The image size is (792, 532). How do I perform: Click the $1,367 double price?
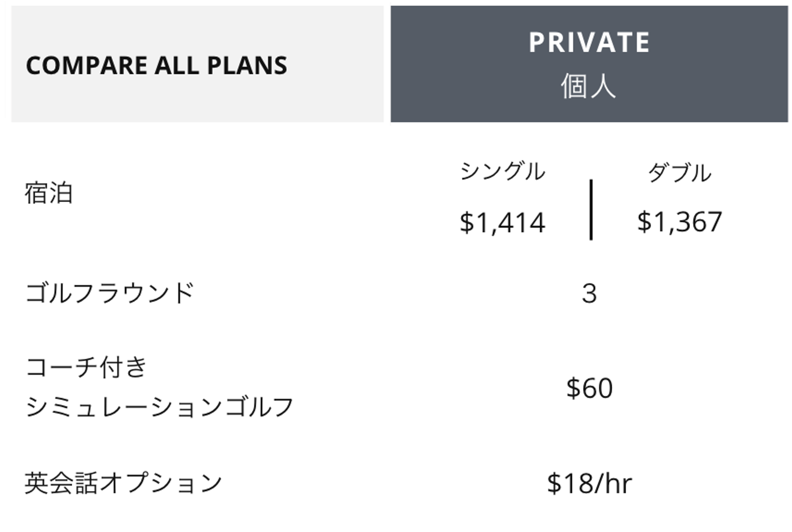pos(680,222)
